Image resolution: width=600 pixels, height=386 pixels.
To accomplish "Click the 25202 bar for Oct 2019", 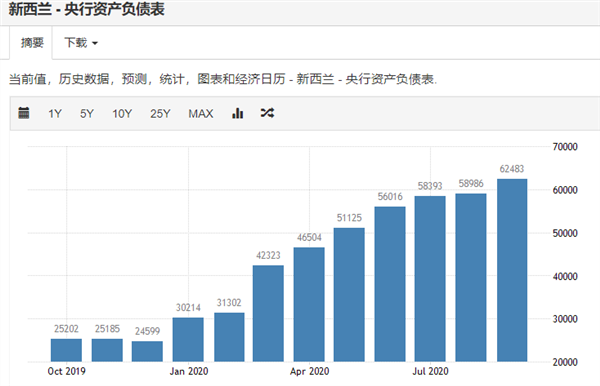I will [66, 350].
